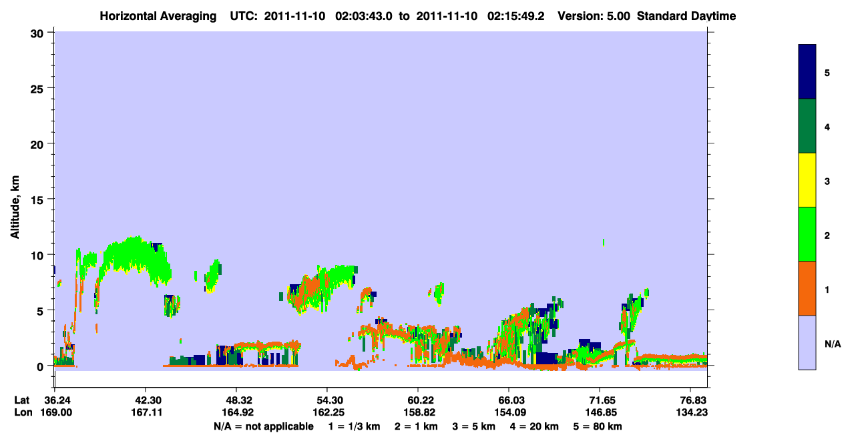
Task: Click latitude value 76.83
Action: click(694, 400)
